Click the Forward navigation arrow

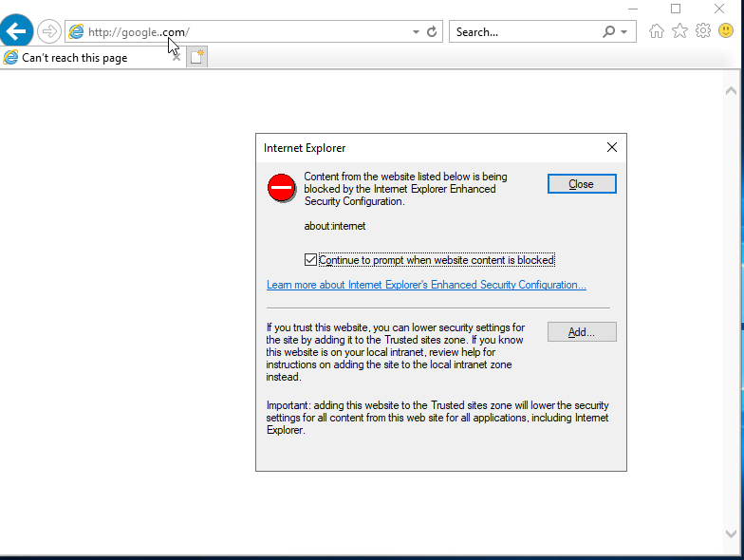49,32
